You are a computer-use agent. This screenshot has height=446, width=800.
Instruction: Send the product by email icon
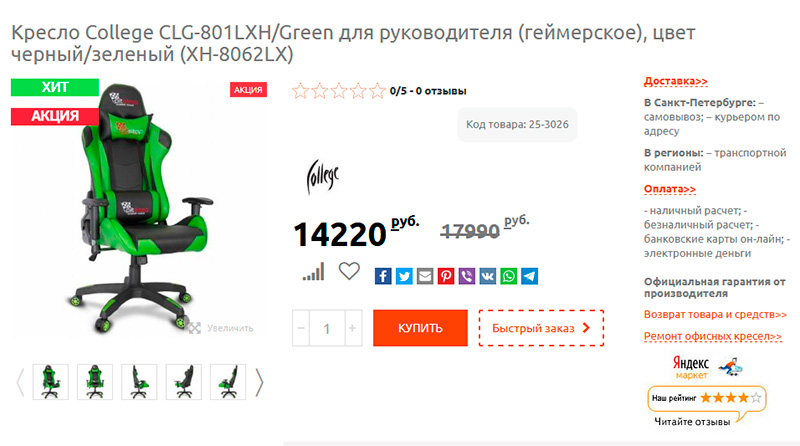(425, 276)
